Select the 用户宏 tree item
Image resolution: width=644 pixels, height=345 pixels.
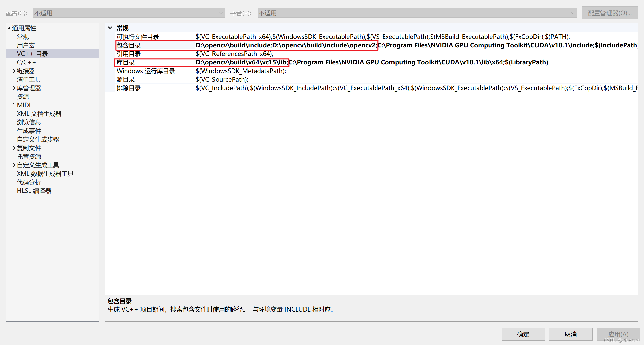click(x=26, y=45)
